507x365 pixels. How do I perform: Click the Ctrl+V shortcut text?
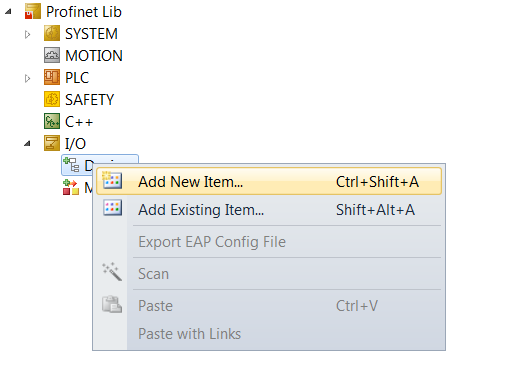pos(357,306)
